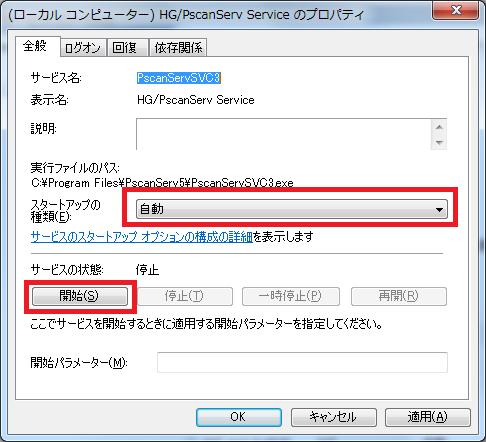Click the 適用(A) apply button
Viewport: 486px width, 442px height.
click(x=428, y=417)
